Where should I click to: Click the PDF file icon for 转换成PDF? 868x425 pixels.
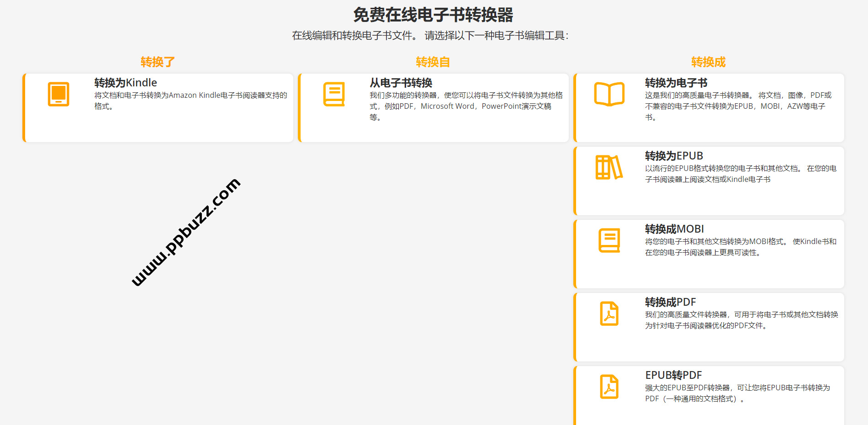(x=609, y=313)
